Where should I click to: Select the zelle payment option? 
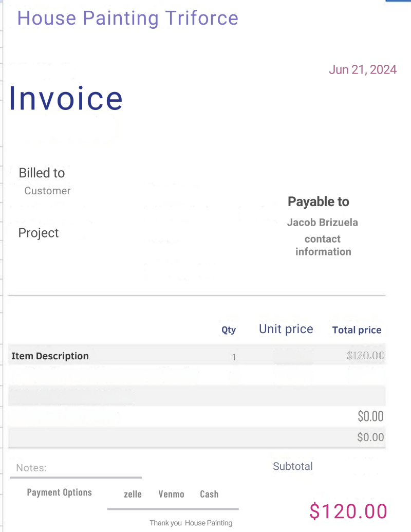(x=133, y=494)
